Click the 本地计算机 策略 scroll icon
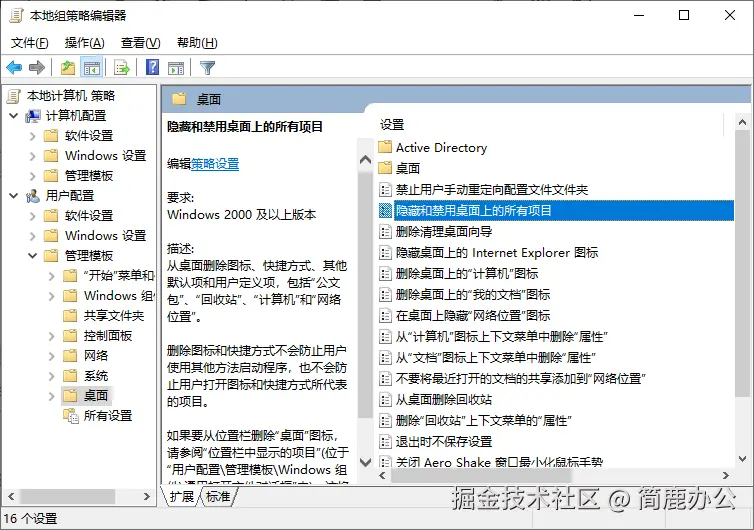This screenshot has width=754, height=530. pos(14,96)
